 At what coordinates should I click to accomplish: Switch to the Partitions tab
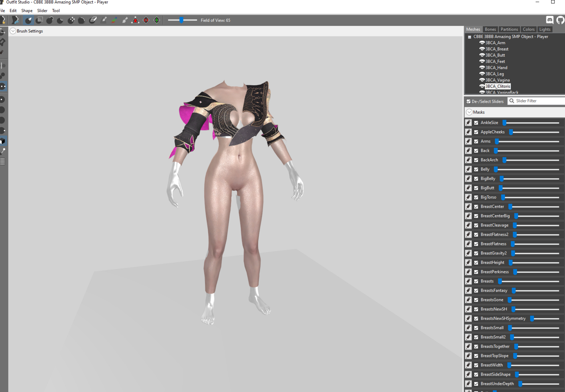point(509,29)
